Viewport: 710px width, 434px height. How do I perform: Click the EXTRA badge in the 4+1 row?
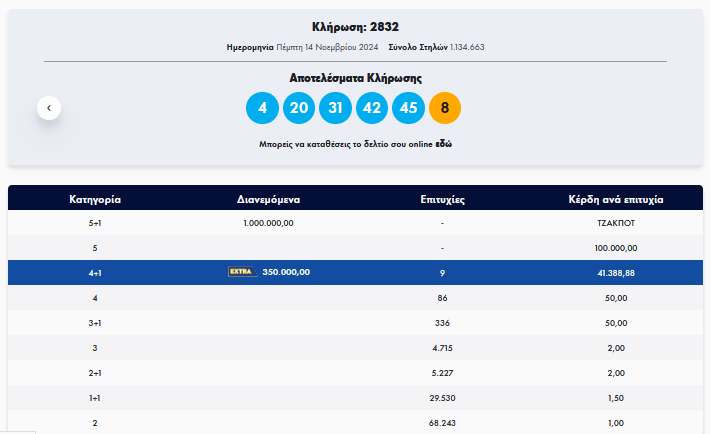click(x=242, y=271)
